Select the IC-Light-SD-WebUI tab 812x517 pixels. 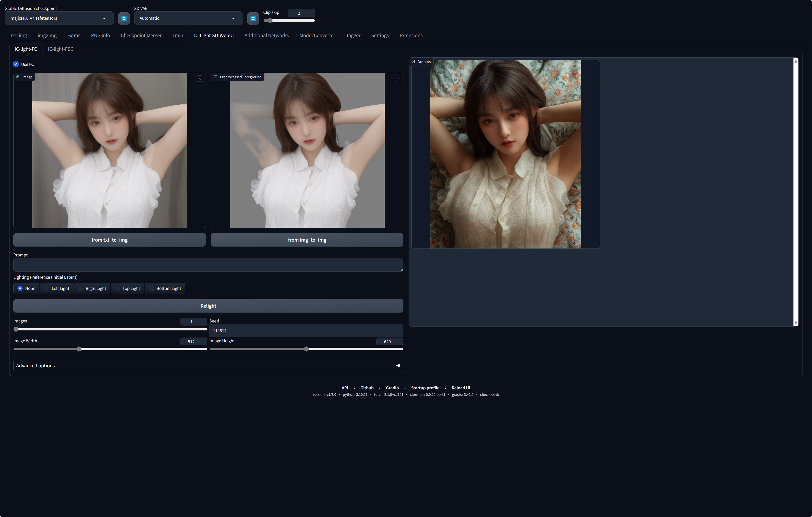(x=214, y=35)
